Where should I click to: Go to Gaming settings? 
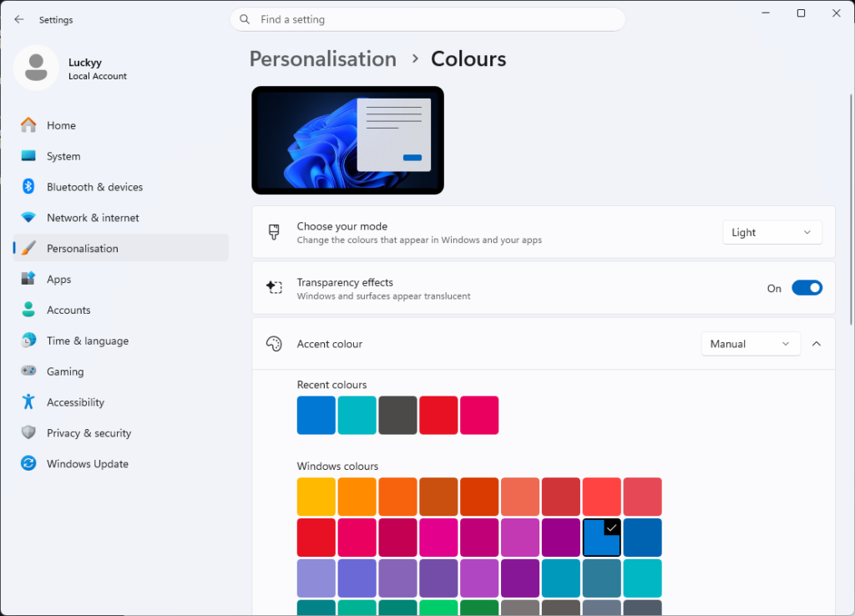120,371
